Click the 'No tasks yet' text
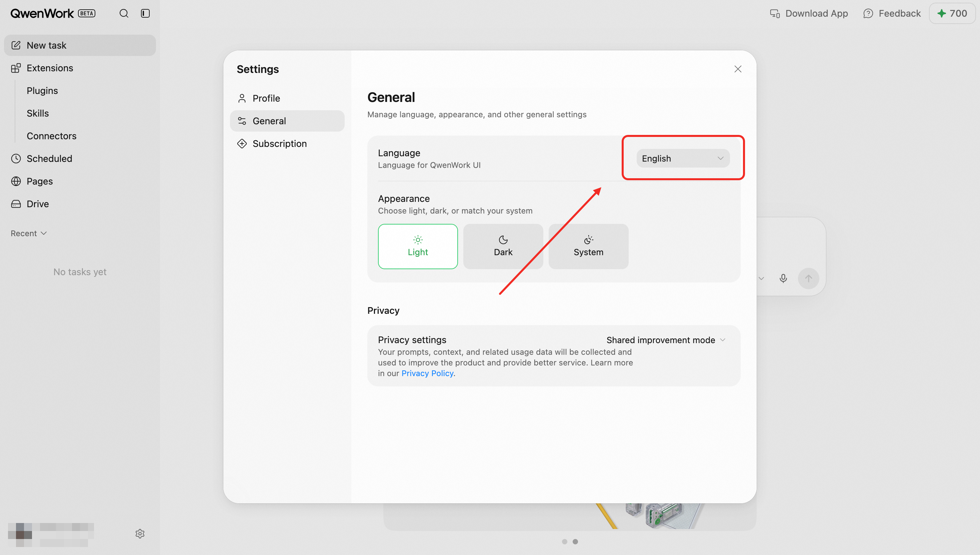980x555 pixels. (x=80, y=272)
